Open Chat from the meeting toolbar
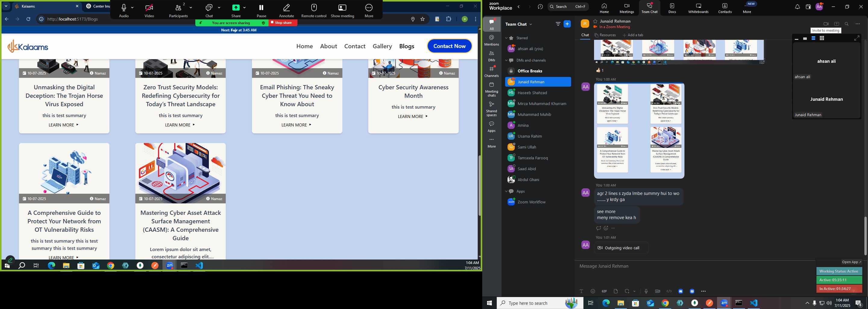Screen dimensions: 868x309 (x=209, y=11)
